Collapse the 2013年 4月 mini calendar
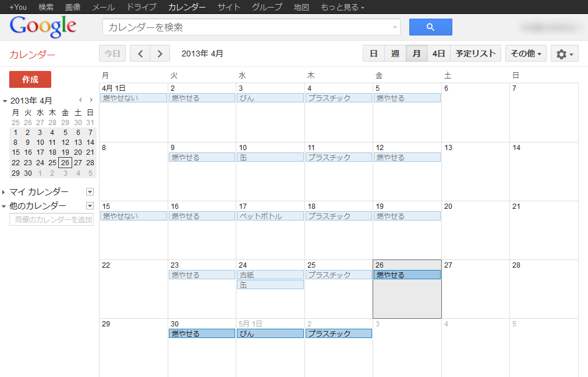588x377 pixels. 5,101
